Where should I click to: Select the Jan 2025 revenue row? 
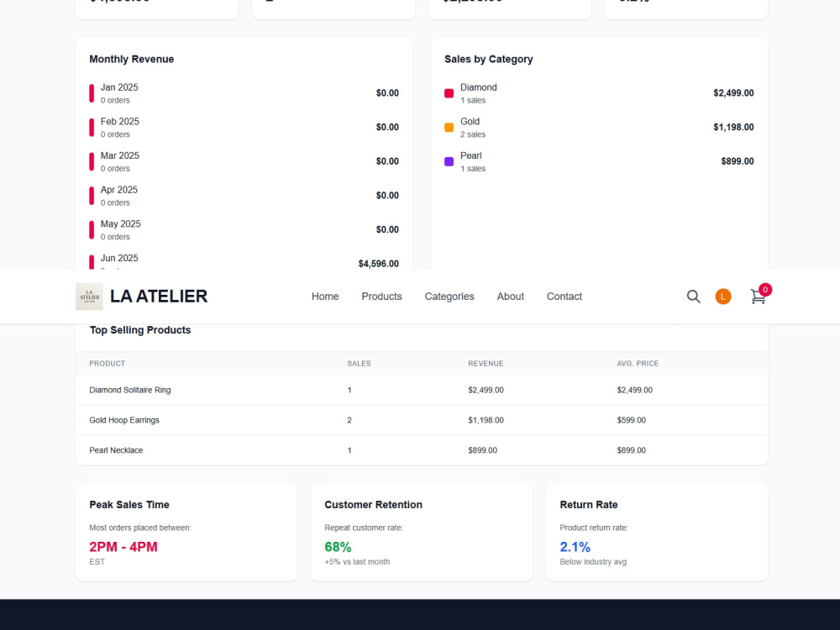tap(244, 93)
